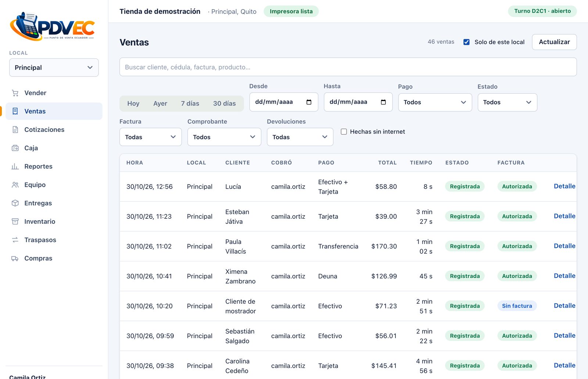588x379 pixels.
Task: Click the Transferencia payment cell
Action: click(x=338, y=246)
